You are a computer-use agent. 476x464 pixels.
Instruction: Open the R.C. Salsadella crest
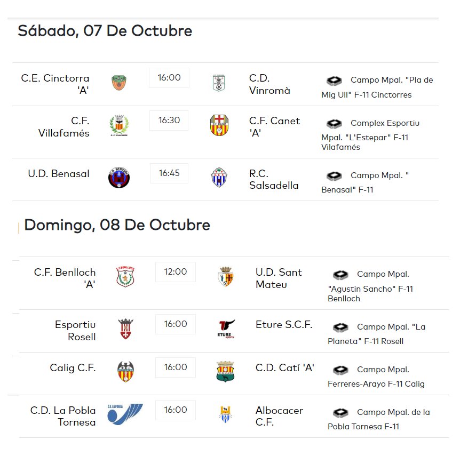[219, 177]
